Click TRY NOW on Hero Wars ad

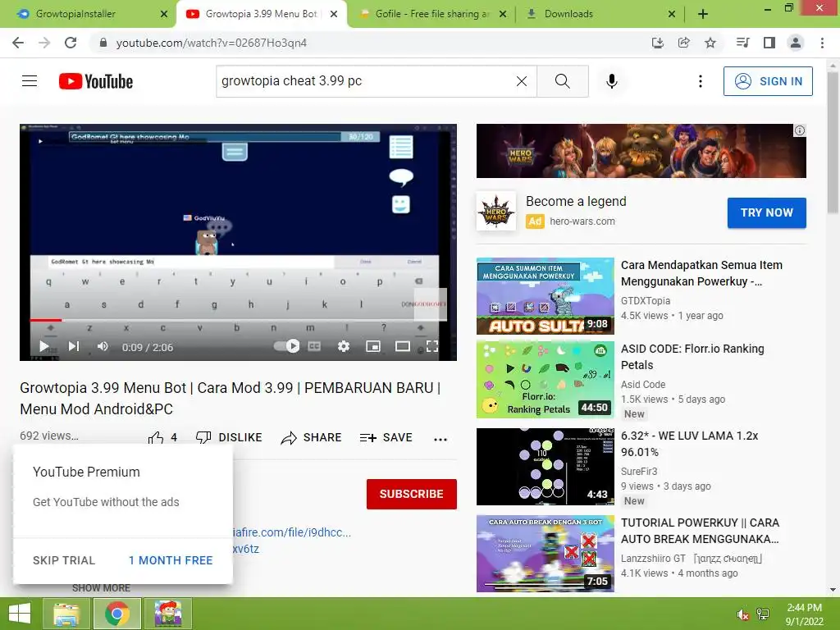pyautogui.click(x=767, y=212)
